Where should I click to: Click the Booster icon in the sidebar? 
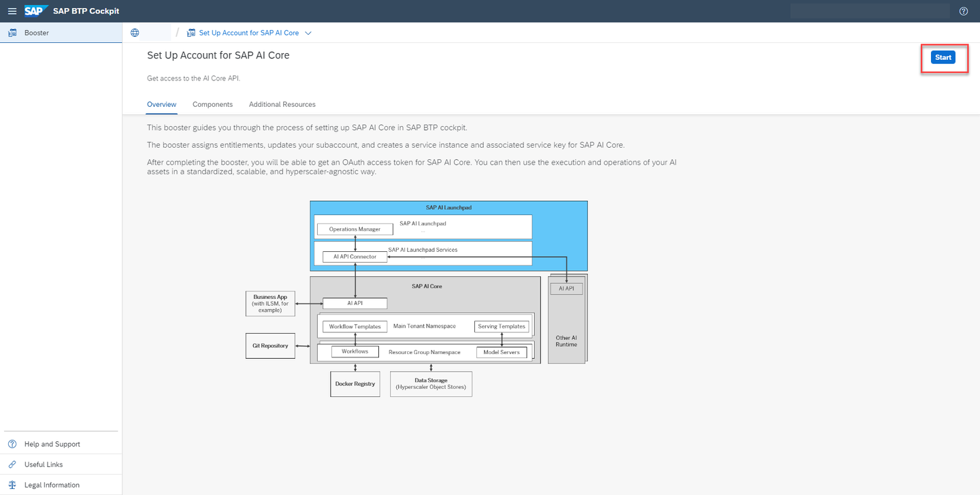[12, 33]
